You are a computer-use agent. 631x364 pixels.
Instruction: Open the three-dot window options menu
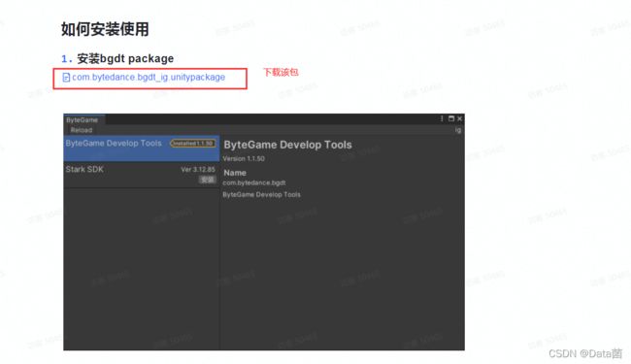click(x=442, y=118)
